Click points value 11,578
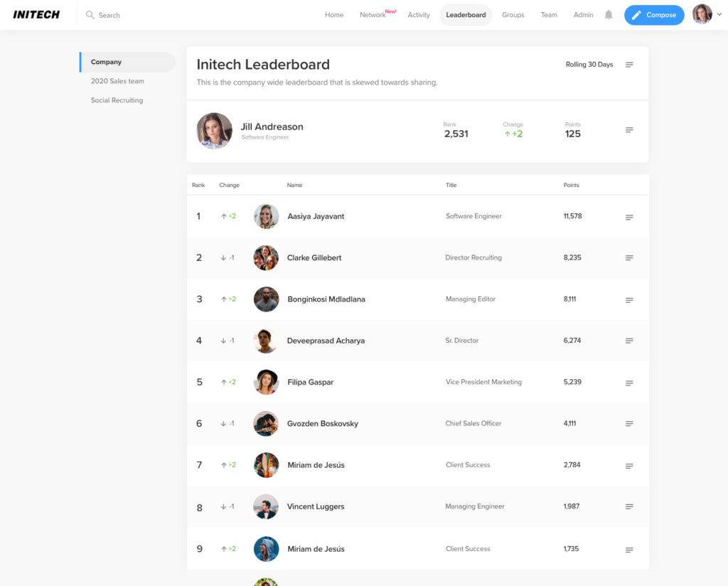The width and height of the screenshot is (728, 586). [572, 216]
